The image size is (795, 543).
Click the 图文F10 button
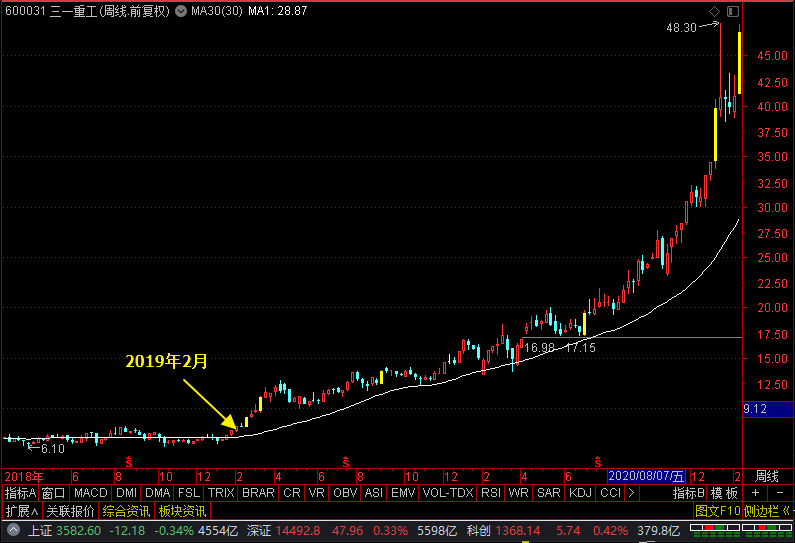point(717,511)
